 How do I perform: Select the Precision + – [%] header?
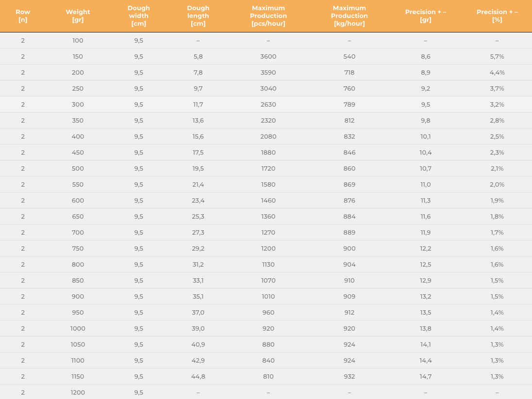[x=497, y=16]
